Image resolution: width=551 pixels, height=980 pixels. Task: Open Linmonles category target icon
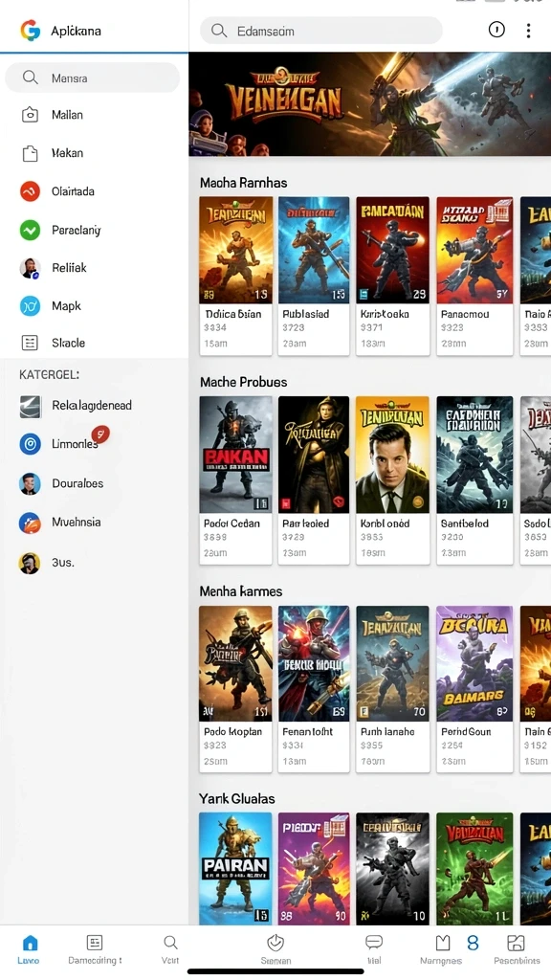pos(30,444)
